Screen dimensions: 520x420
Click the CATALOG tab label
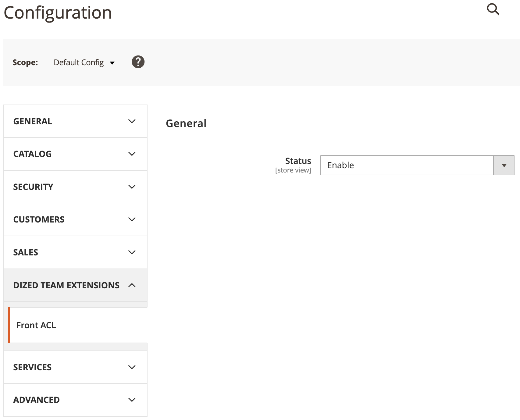coord(32,154)
